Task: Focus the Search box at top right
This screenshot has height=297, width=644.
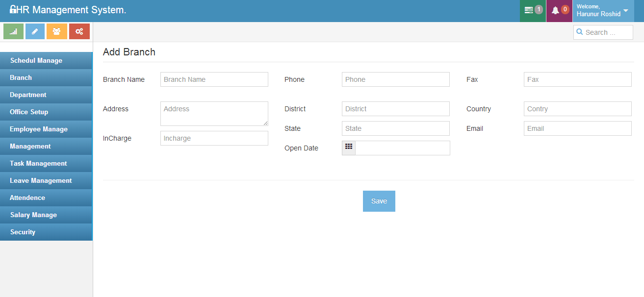Action: [x=606, y=32]
